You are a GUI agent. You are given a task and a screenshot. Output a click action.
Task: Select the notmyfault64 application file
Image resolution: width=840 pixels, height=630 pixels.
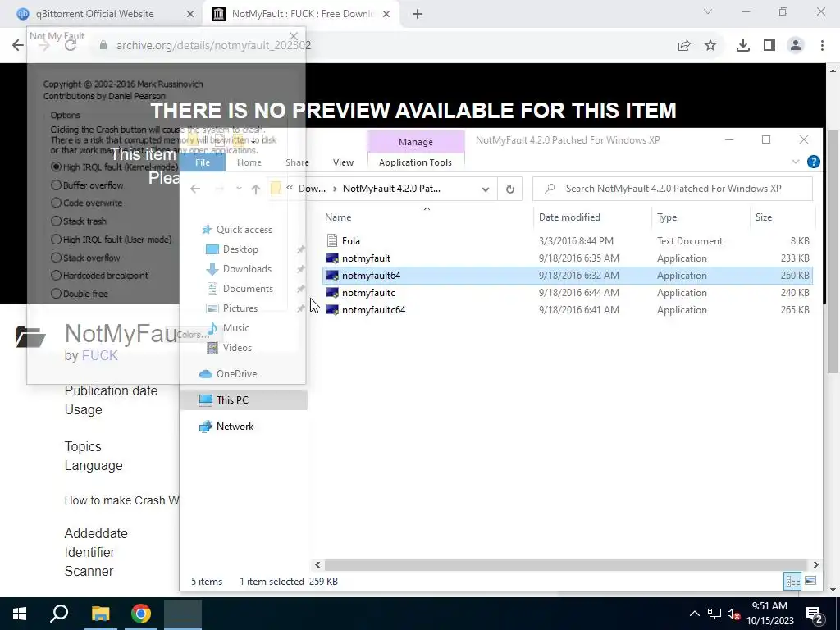[568, 276]
